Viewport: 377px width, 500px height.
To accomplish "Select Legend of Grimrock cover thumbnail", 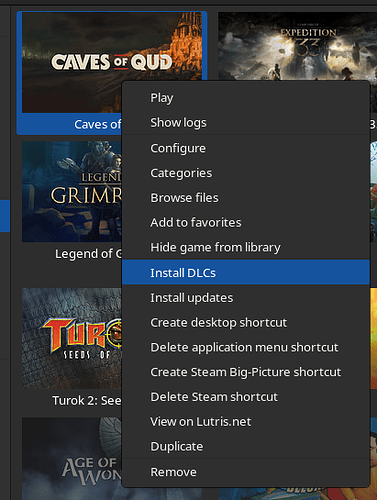I will coord(72,191).
